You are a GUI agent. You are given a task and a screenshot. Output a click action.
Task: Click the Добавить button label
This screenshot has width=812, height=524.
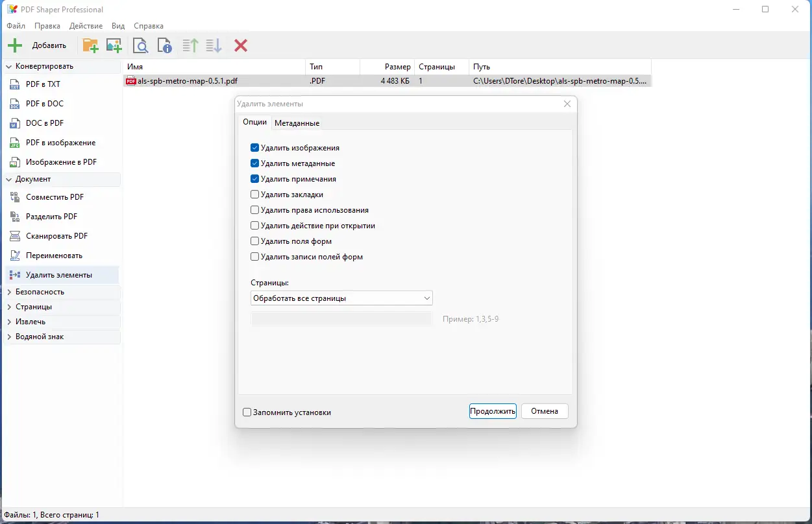(49, 45)
